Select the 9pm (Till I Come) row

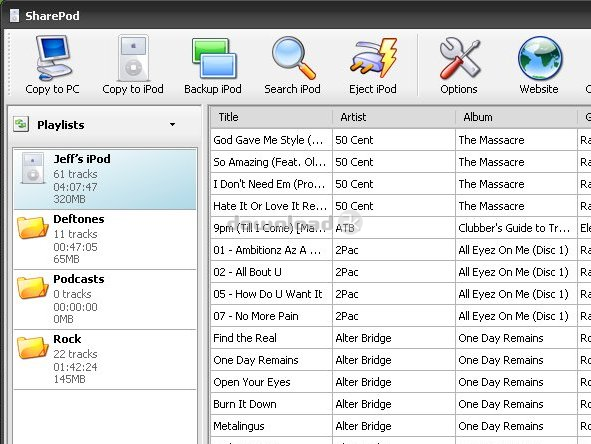pyautogui.click(x=401, y=228)
